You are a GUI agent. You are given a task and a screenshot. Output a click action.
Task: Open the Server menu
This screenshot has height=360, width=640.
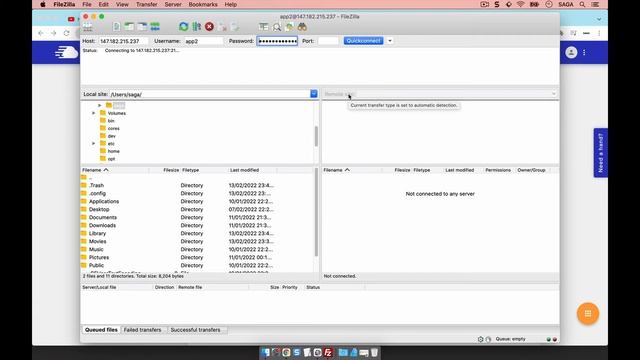(x=173, y=4)
